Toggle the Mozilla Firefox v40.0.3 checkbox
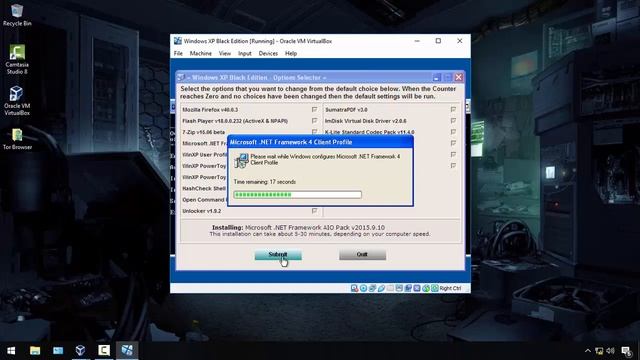This screenshot has width=640, height=360. pyautogui.click(x=314, y=109)
